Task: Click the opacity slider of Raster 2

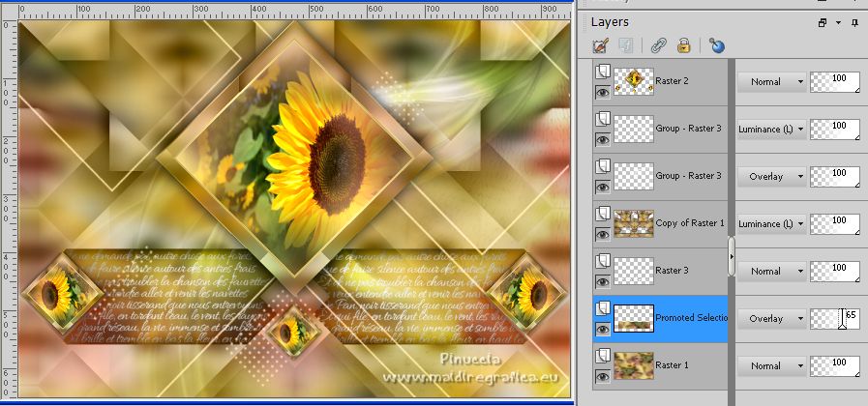Action: pyautogui.click(x=835, y=82)
